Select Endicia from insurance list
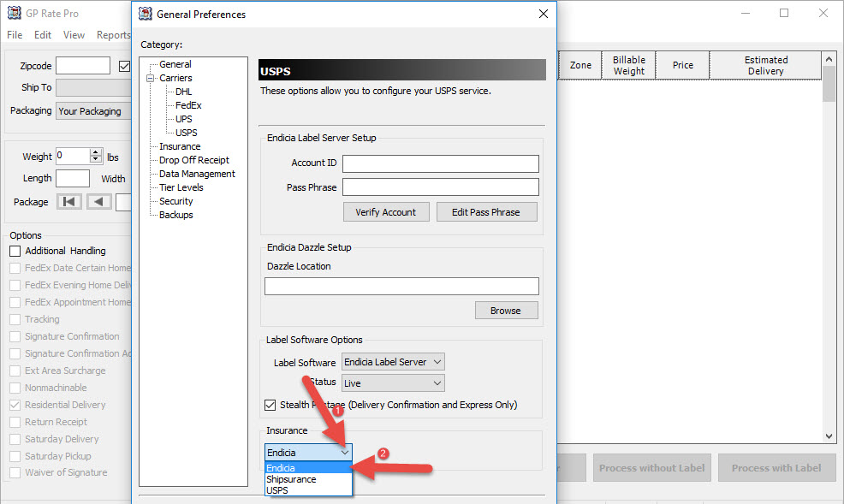 [308, 468]
